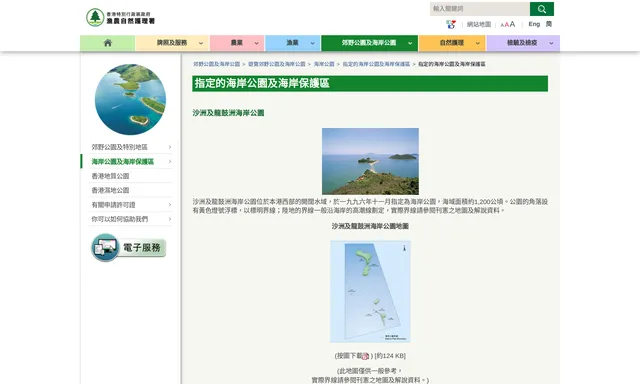Screen dimensions: 640x384
Task: Open the 電子服務 e-services banner
Action: [129, 247]
